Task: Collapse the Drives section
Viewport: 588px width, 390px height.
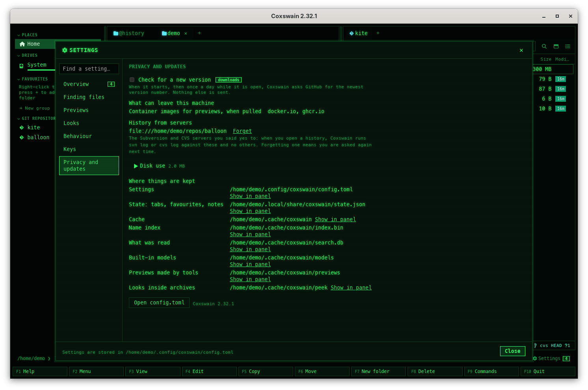Action: (x=19, y=56)
